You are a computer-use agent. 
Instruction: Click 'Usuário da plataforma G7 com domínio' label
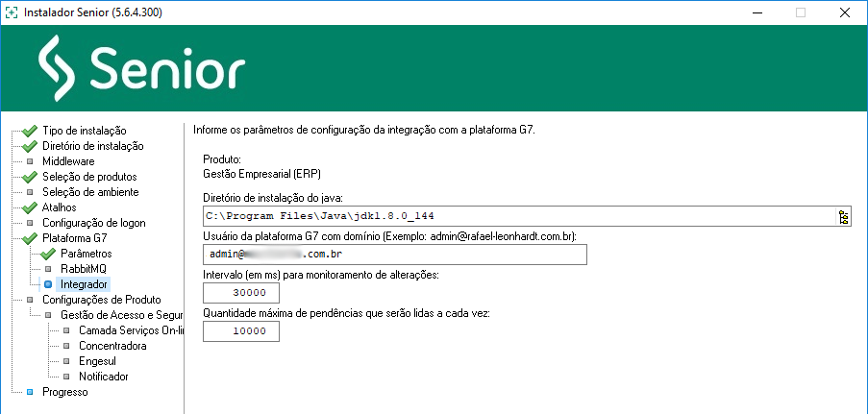click(390, 236)
